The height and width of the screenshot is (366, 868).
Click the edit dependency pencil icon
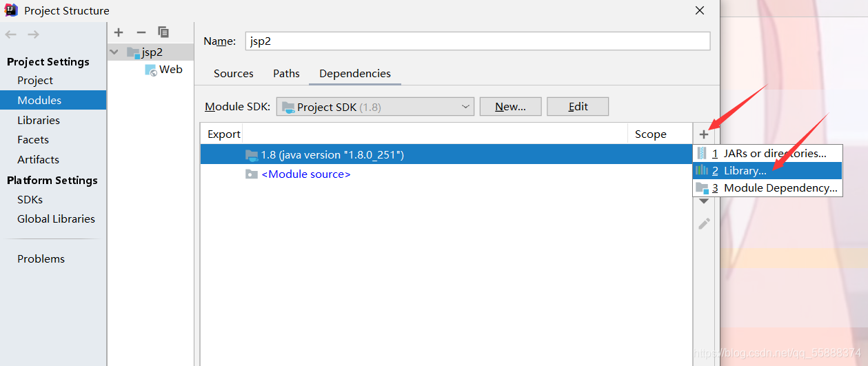[x=704, y=223]
